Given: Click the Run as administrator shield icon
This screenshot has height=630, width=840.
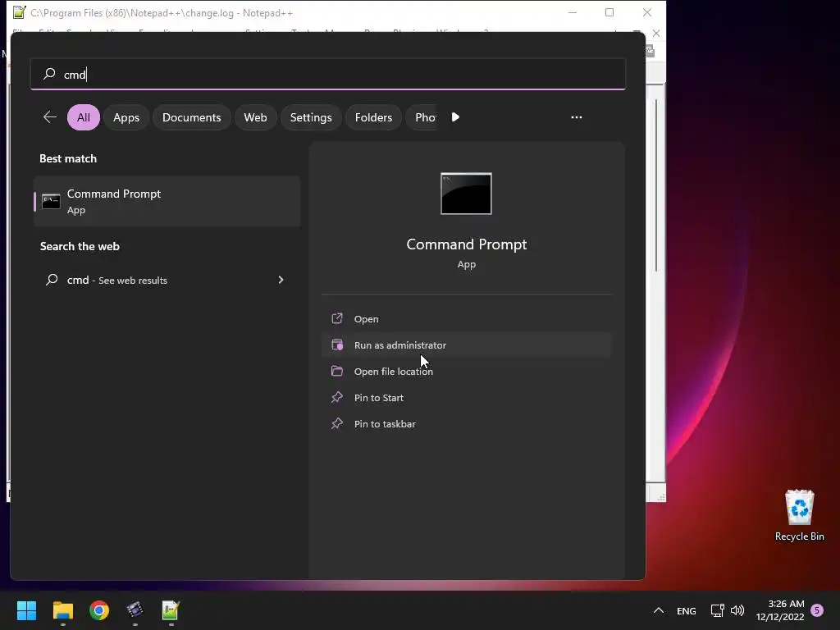Looking at the screenshot, I should click(337, 345).
